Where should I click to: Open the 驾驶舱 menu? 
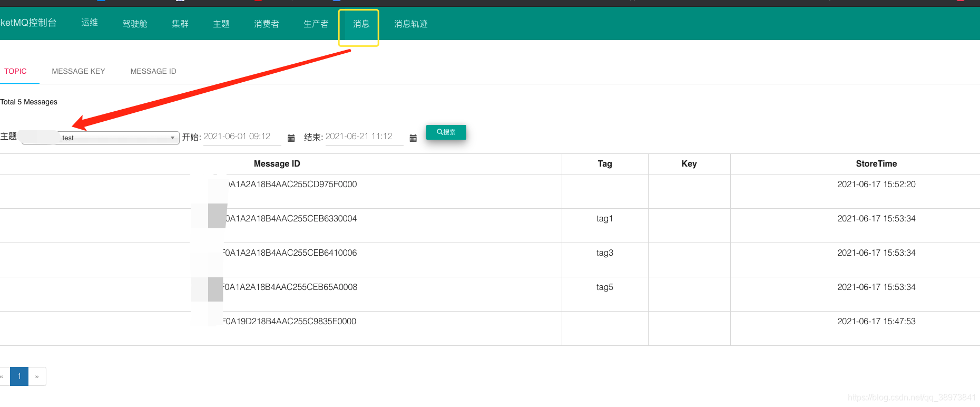[135, 24]
